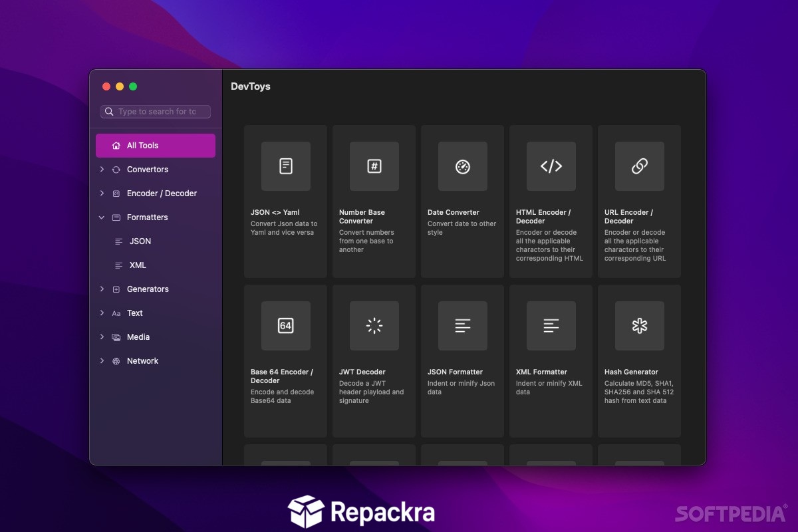The width and height of the screenshot is (798, 532).
Task: Select the Generators sidebar label
Action: pos(148,289)
